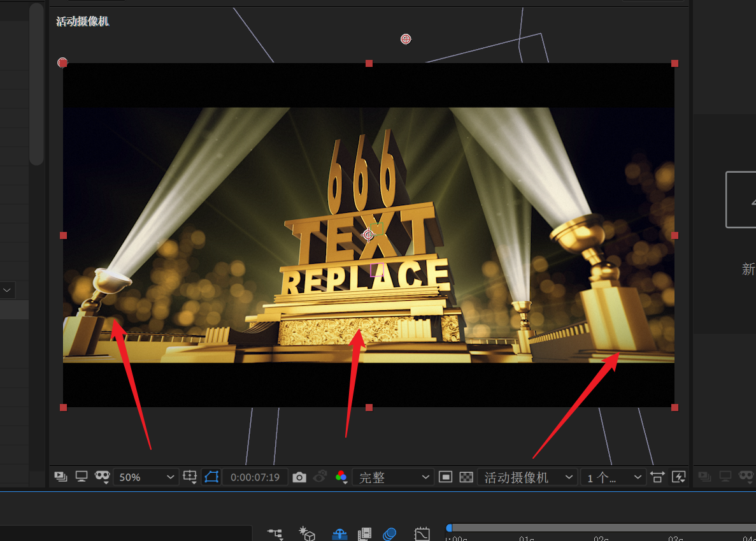Image resolution: width=756 pixels, height=541 pixels.
Task: Enable motion blur for layers in timeline
Action: (x=390, y=534)
